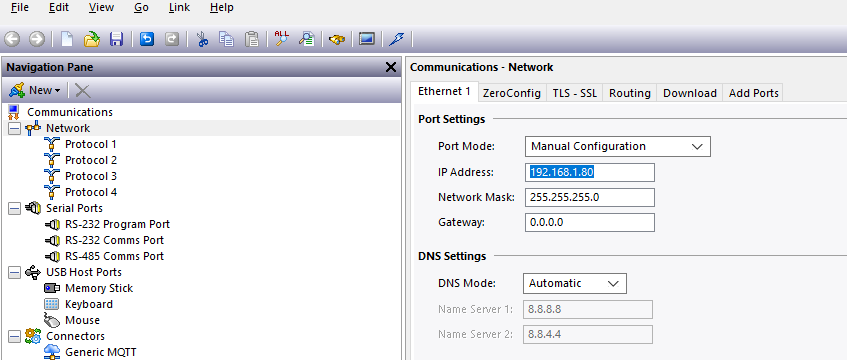The width and height of the screenshot is (847, 360).
Task: Click the Find All (ALL) icon
Action: [282, 38]
